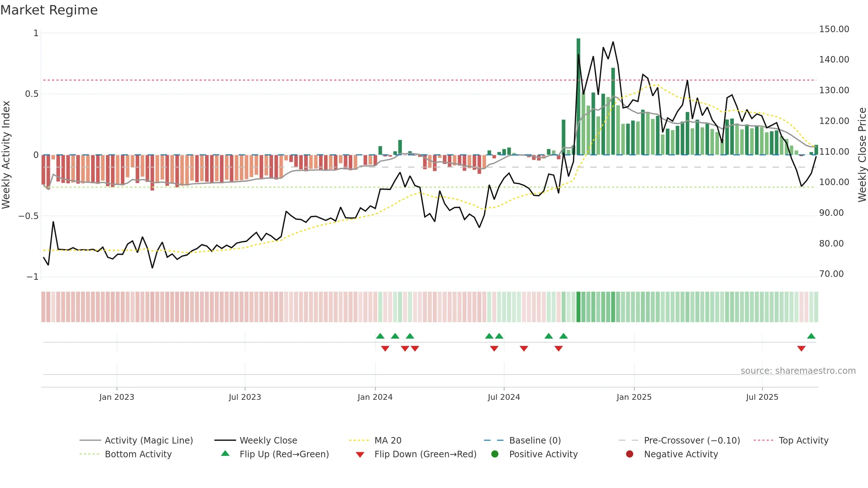
Task: Toggle the Activity (Magic Line) legend entry
Action: (136, 440)
